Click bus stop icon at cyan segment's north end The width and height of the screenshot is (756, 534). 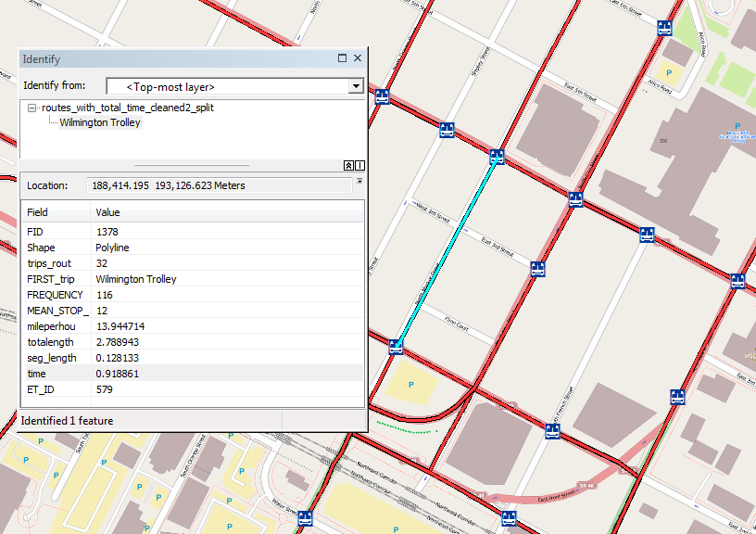tap(496, 157)
